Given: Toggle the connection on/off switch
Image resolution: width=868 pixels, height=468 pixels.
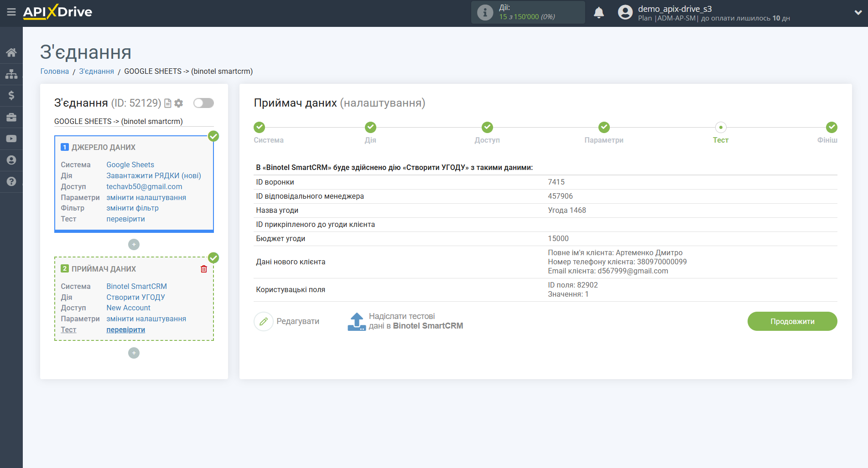Looking at the screenshot, I should click(203, 103).
